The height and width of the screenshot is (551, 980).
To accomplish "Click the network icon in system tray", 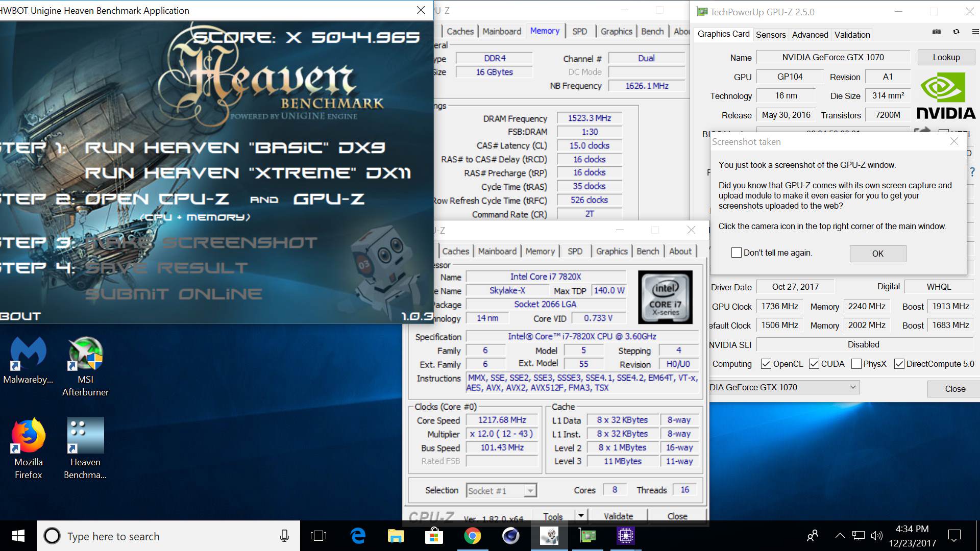I will (x=859, y=536).
